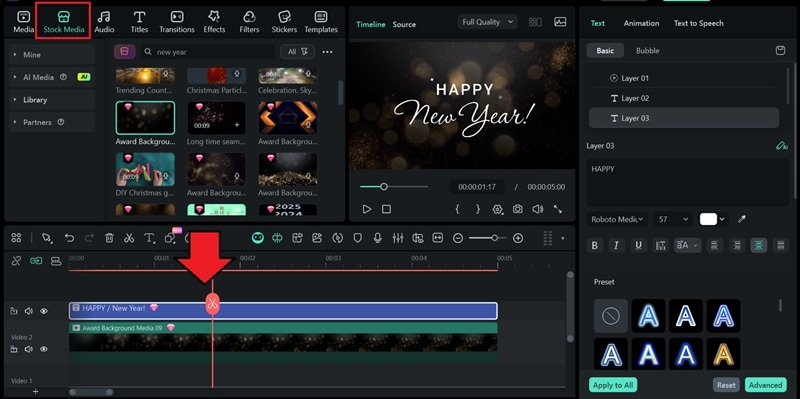The height and width of the screenshot is (399, 800).
Task: Click the new year search field
Action: click(x=208, y=52)
